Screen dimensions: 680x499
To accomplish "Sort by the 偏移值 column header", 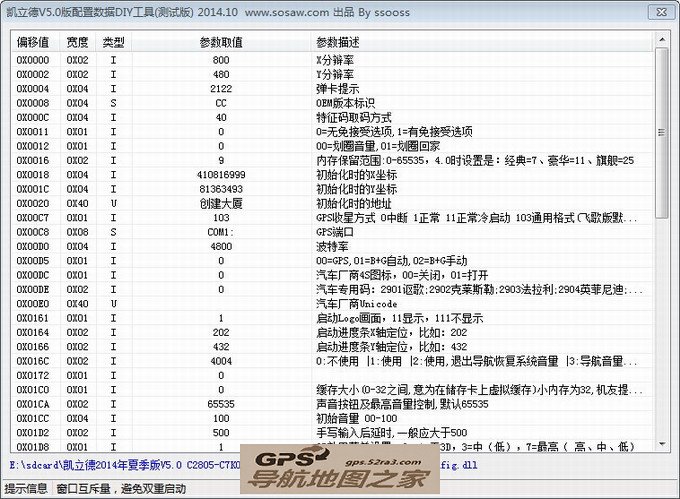I will (34, 44).
